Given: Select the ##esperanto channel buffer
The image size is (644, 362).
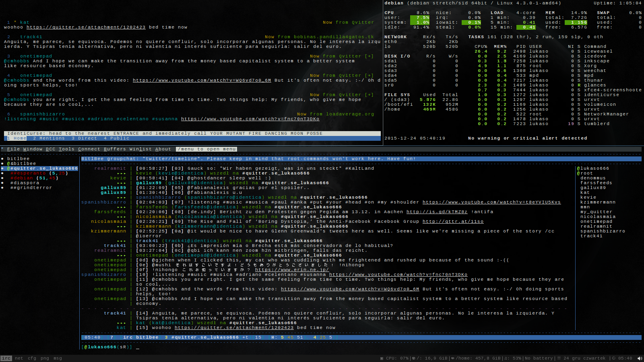Looking at the screenshot, I should pyautogui.click(x=39, y=173).
